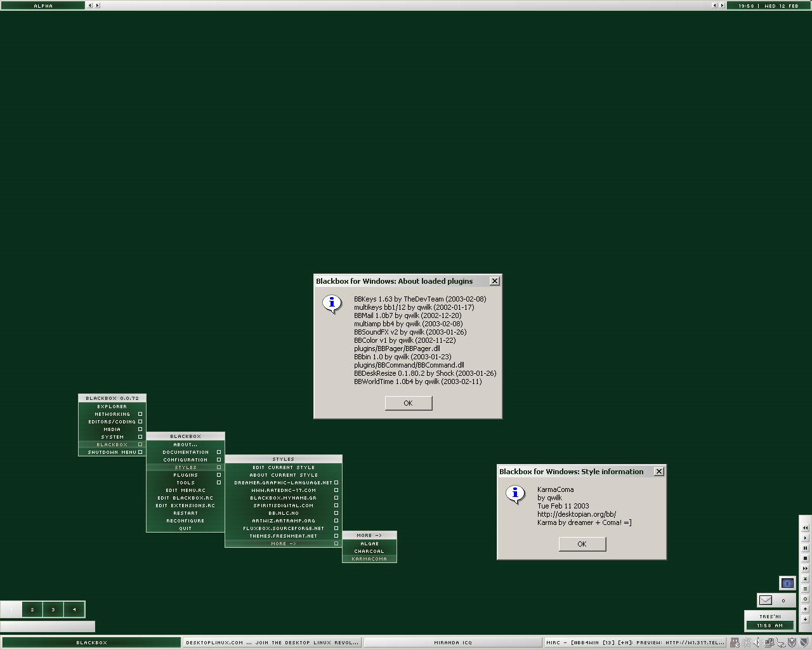The height and width of the screenshot is (650, 812).
Task: Click the shield with arrow tray icon
Action: click(x=792, y=642)
